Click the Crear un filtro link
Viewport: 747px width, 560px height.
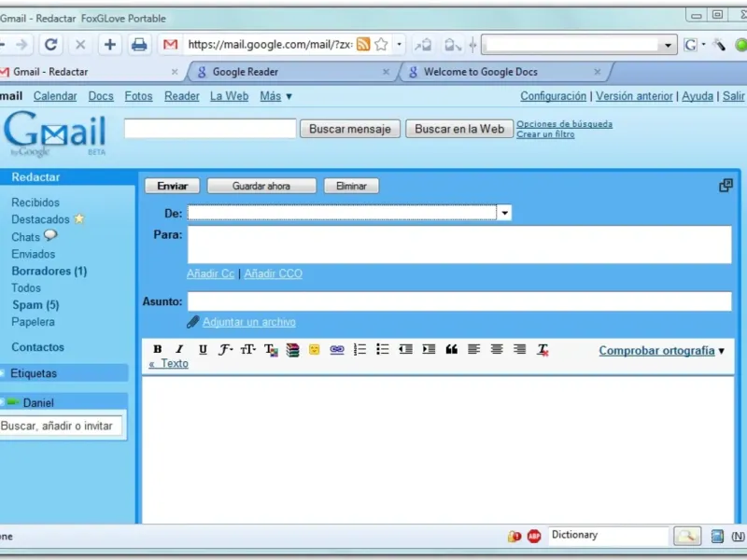545,134
